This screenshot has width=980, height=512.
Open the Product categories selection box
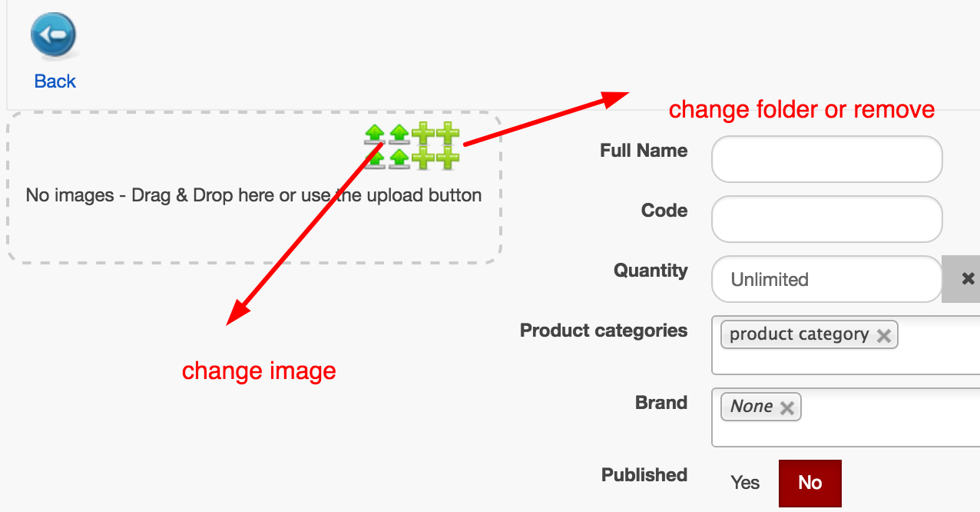[937, 358]
